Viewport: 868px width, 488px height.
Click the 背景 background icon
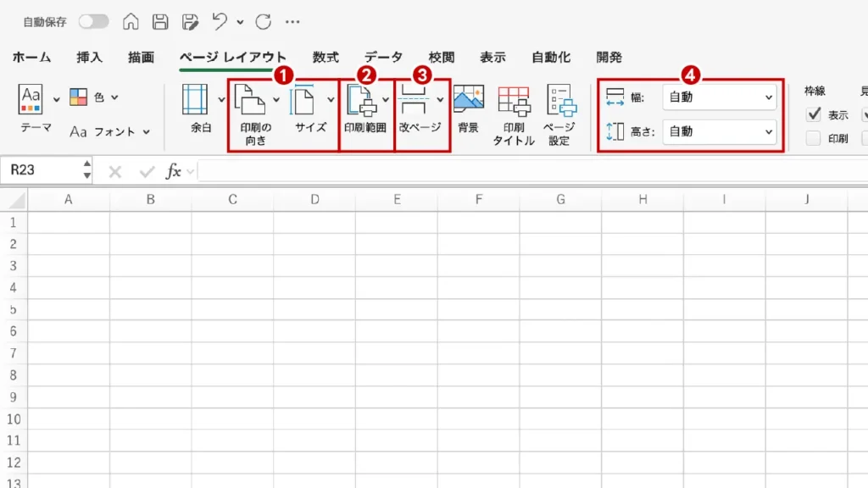(x=468, y=100)
